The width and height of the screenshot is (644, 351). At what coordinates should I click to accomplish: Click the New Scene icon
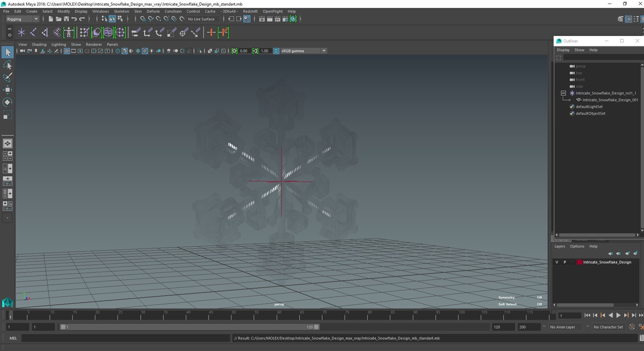51,19
